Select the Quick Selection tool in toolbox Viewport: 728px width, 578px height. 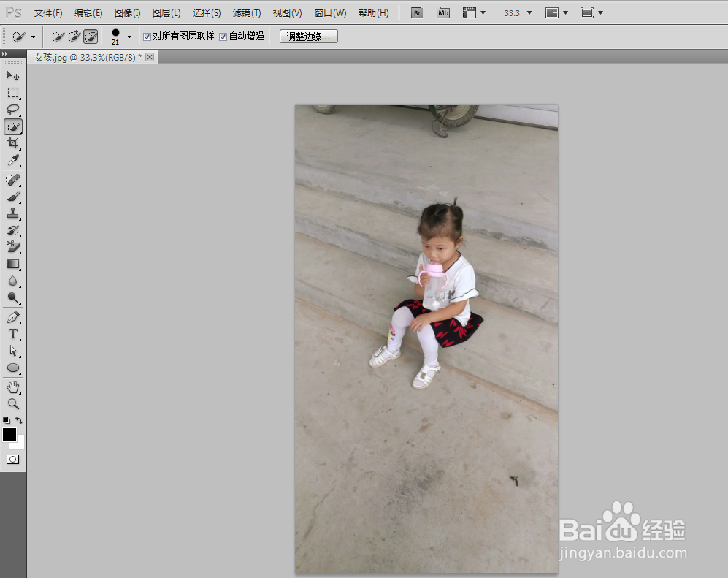click(13, 127)
